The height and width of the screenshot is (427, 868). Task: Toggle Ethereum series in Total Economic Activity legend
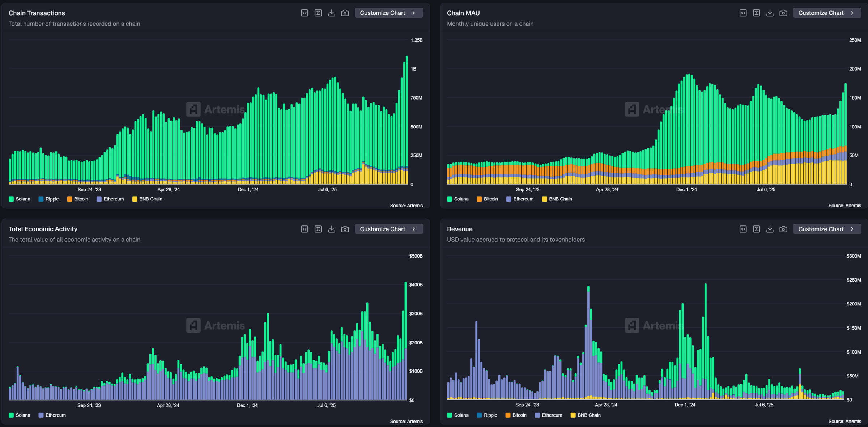pos(52,415)
